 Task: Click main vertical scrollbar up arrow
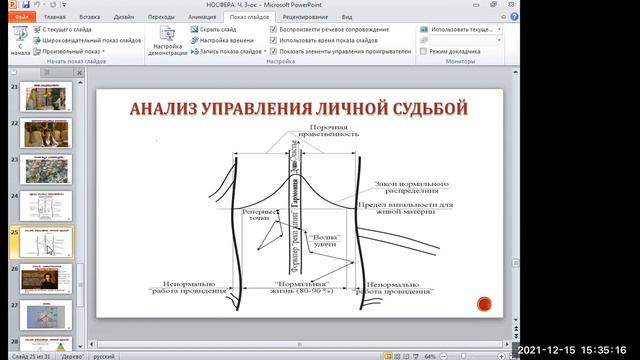pyautogui.click(x=516, y=72)
